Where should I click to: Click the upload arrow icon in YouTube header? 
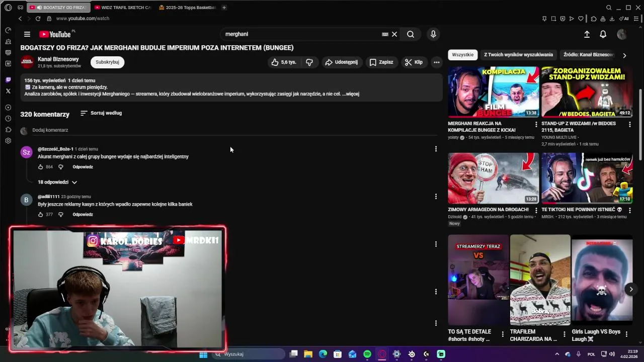587,34
